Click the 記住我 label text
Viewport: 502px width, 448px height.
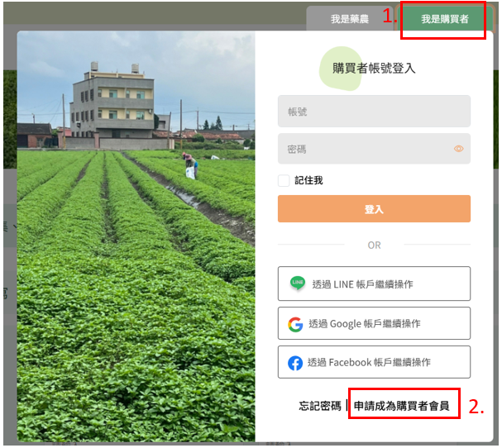pyautogui.click(x=308, y=180)
